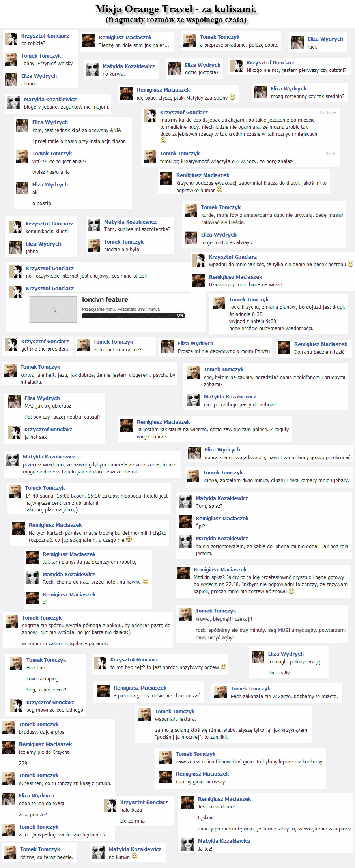
Task: Click smiley emoticon after 'pasek postepu'
Action: (x=351, y=264)
